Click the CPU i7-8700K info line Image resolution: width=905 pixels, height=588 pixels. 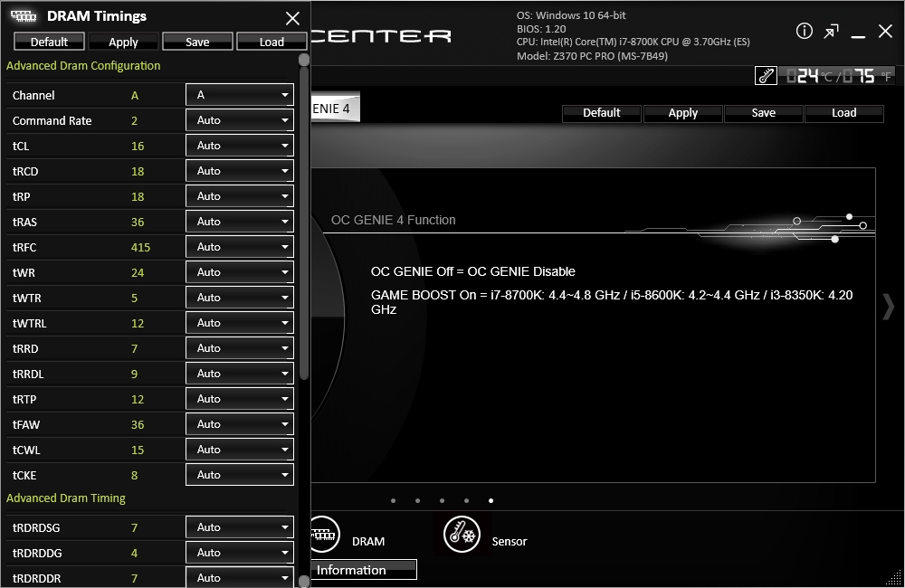point(633,43)
